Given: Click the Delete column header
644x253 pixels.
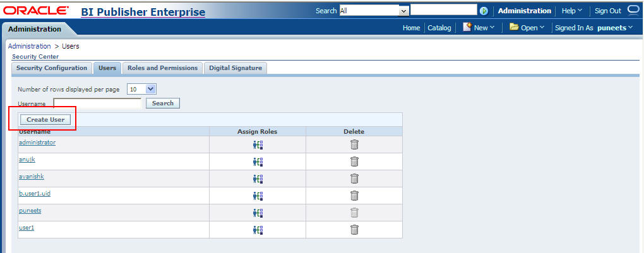Looking at the screenshot, I should tap(354, 131).
